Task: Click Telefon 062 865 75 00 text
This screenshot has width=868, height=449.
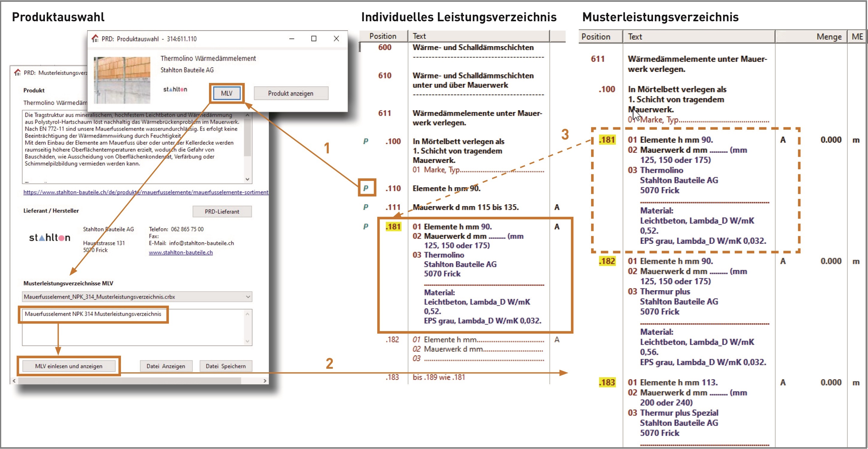Action: [x=176, y=229]
